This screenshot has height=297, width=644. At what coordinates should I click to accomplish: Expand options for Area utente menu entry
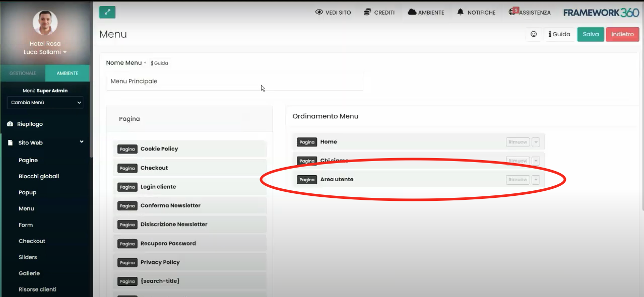tap(536, 179)
